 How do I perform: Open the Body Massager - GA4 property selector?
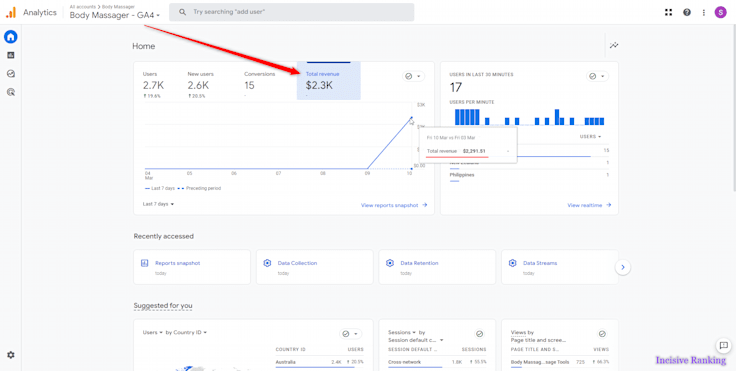point(115,15)
